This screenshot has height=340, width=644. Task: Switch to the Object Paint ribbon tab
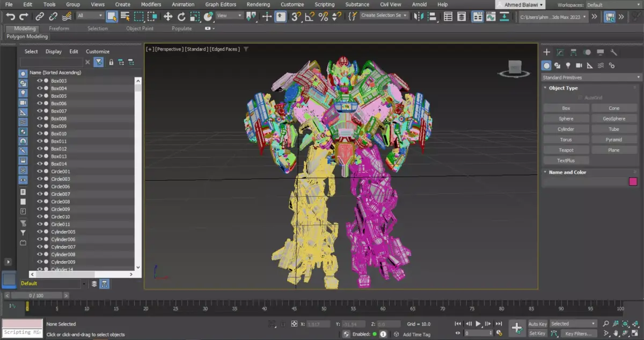[x=140, y=28]
